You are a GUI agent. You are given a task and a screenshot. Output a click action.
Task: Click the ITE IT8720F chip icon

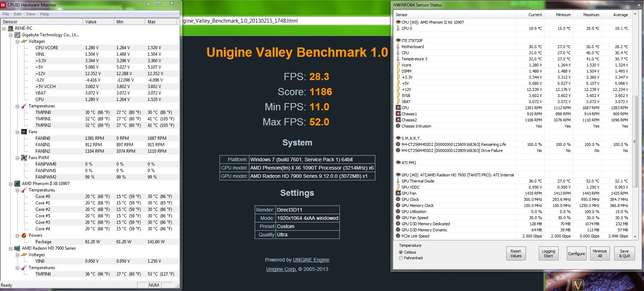tap(398, 41)
